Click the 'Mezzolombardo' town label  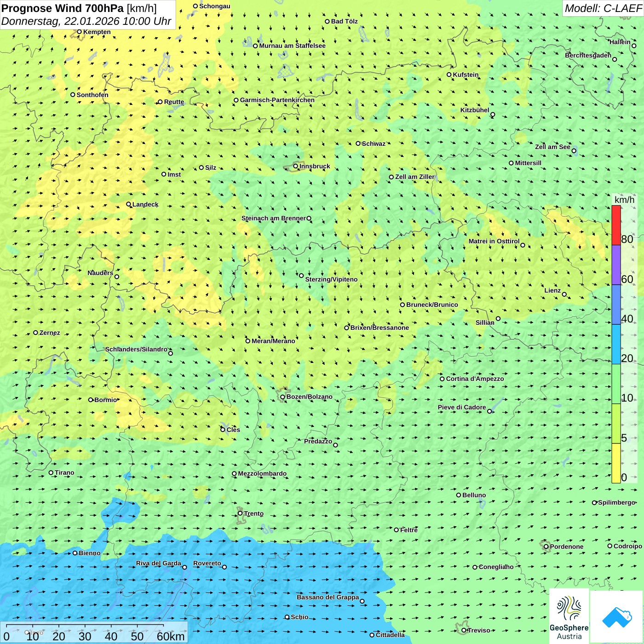pos(262,473)
